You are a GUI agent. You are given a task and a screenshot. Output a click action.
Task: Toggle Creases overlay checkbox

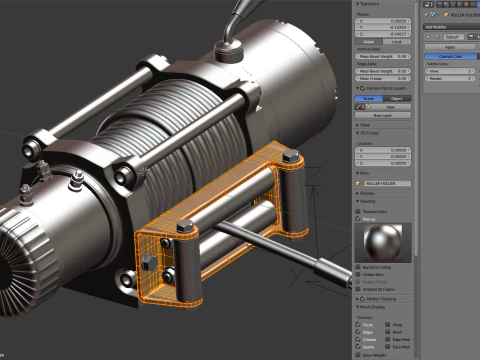pos(358,339)
